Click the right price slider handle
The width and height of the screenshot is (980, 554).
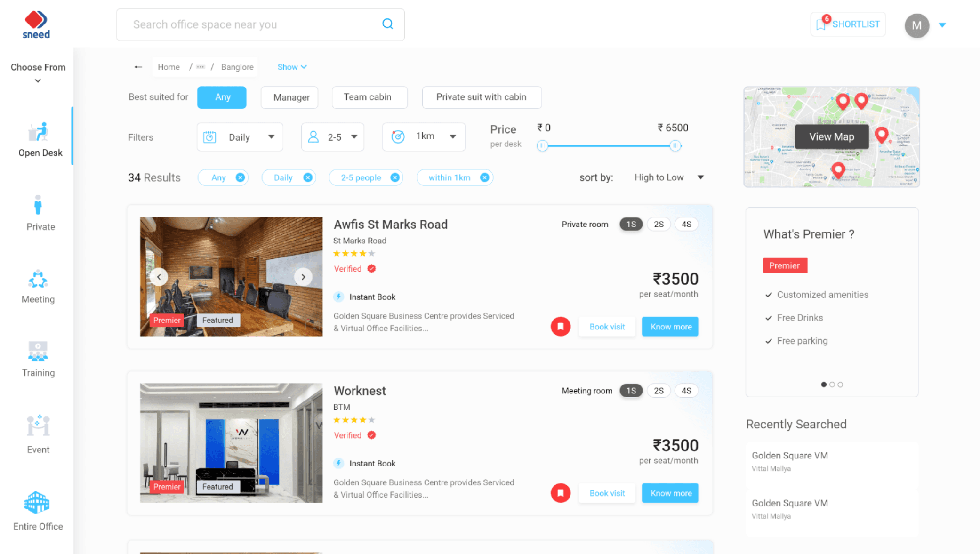pos(675,146)
